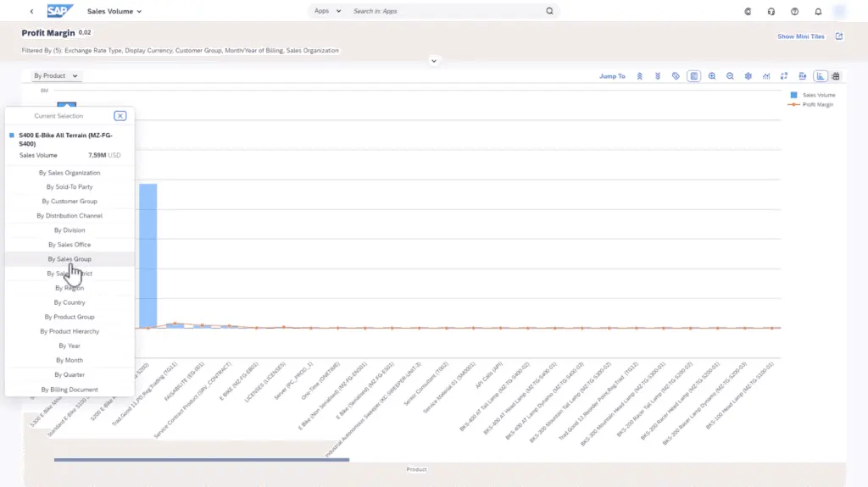Viewport: 868px width, 487px height.
Task: Click the 7,59M Sales Volume value
Action: click(x=97, y=156)
